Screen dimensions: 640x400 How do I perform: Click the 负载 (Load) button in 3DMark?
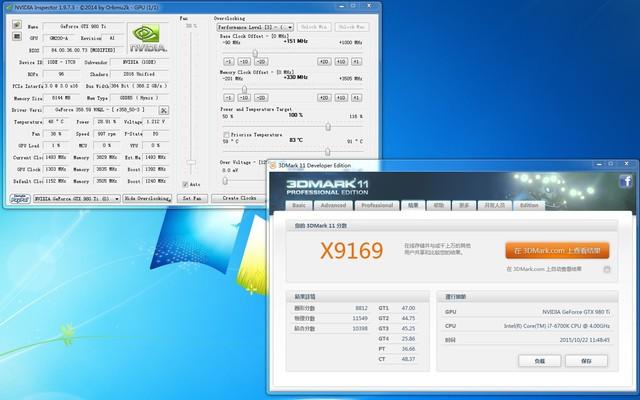539,361
